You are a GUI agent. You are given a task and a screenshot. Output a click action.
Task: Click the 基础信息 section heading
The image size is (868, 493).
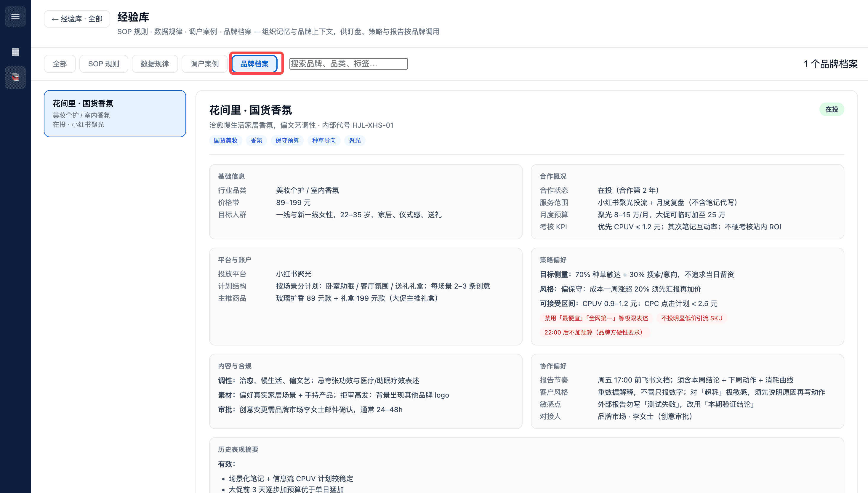[x=231, y=176]
